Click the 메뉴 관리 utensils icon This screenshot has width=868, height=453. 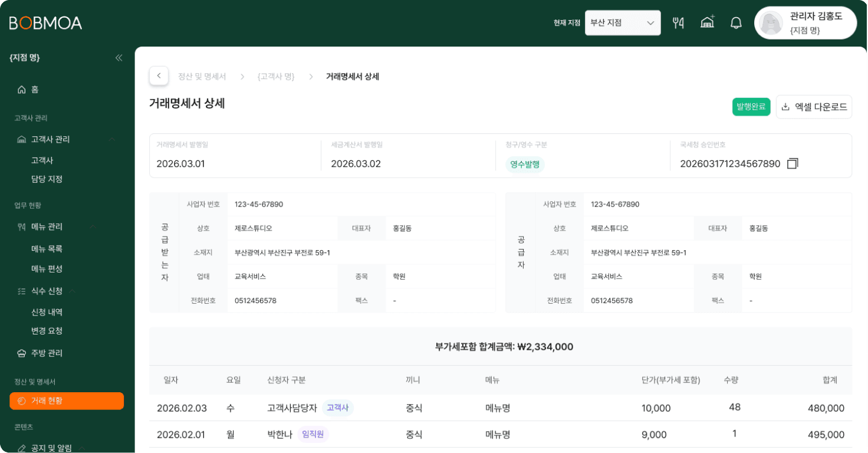pos(22,226)
